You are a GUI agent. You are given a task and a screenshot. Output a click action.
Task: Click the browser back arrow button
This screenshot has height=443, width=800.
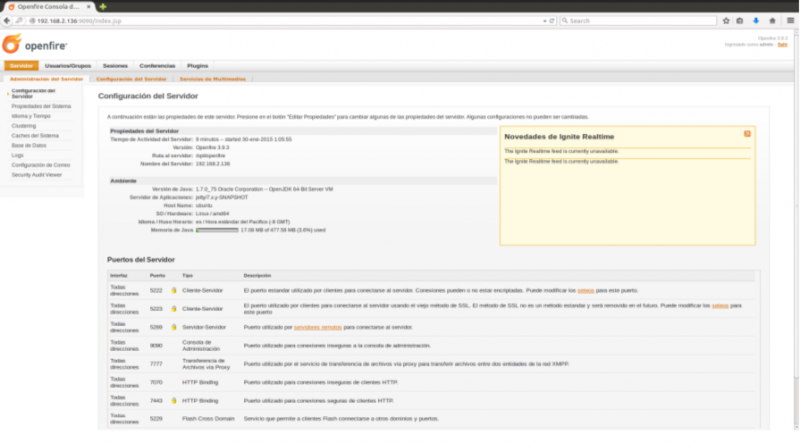click(x=9, y=19)
